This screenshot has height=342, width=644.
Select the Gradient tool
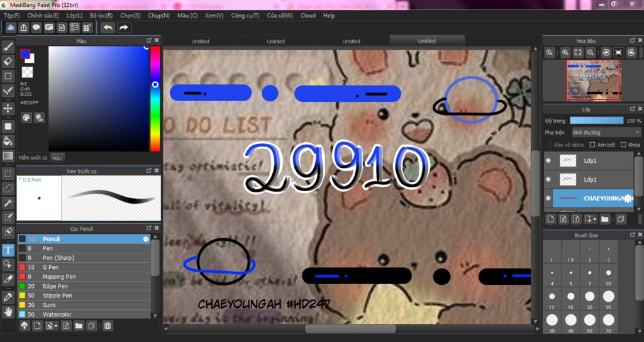point(8,156)
